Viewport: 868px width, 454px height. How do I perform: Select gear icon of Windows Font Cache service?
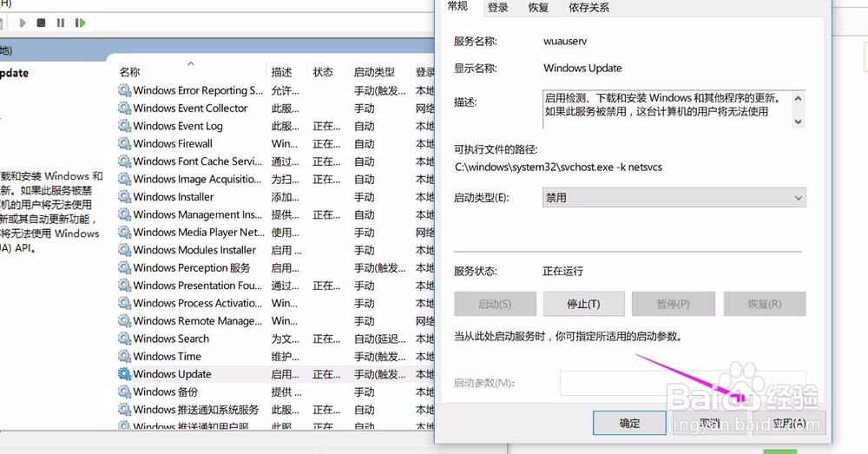[x=124, y=161]
